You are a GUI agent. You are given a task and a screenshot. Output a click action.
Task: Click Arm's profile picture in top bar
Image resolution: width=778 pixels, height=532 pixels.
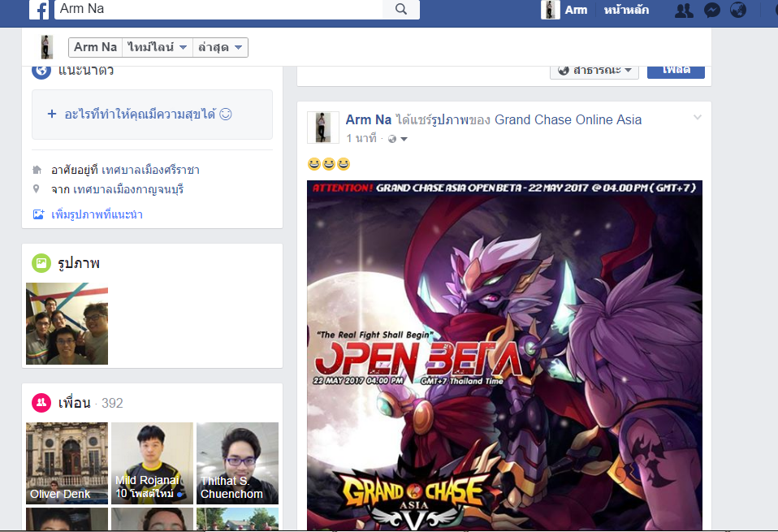[x=551, y=10]
